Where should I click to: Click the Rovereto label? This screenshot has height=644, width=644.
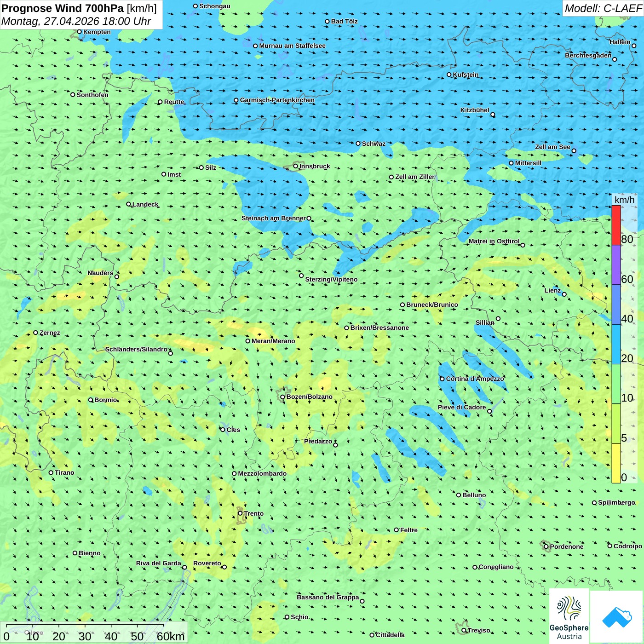[x=207, y=563]
